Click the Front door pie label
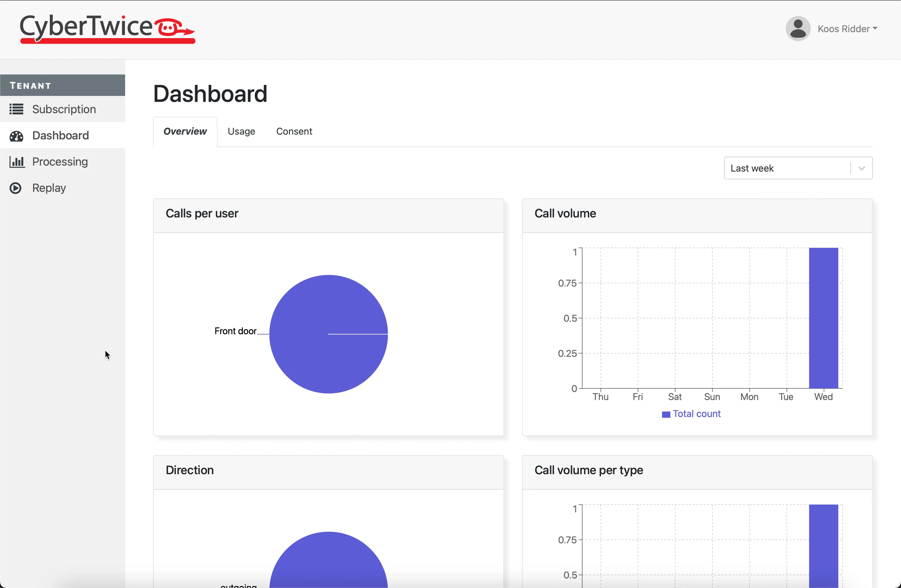Screen dimensions: 901x588 coord(235,331)
